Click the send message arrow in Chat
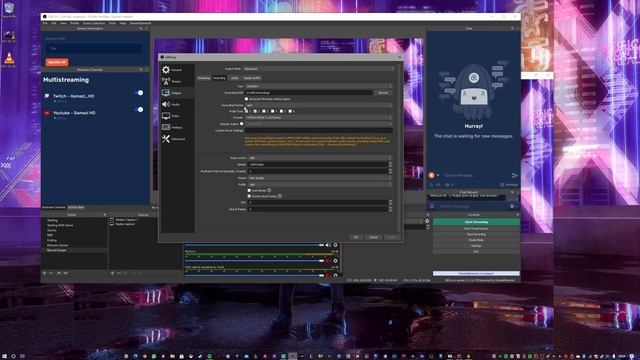640x360 pixels. (514, 176)
